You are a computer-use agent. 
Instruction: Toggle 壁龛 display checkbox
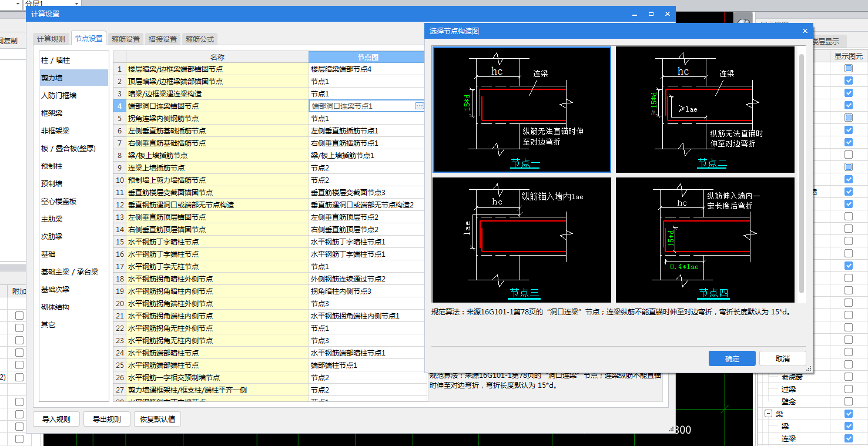(848, 401)
